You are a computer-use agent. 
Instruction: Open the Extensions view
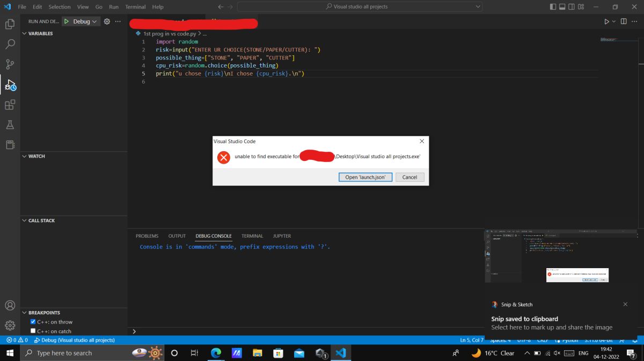coord(10,105)
